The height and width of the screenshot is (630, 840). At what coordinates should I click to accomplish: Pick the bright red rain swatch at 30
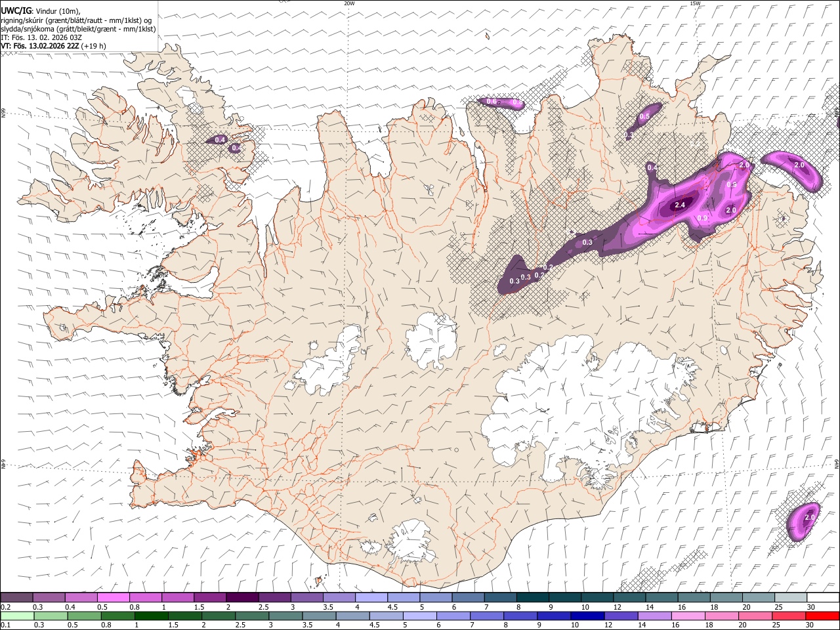822,616
